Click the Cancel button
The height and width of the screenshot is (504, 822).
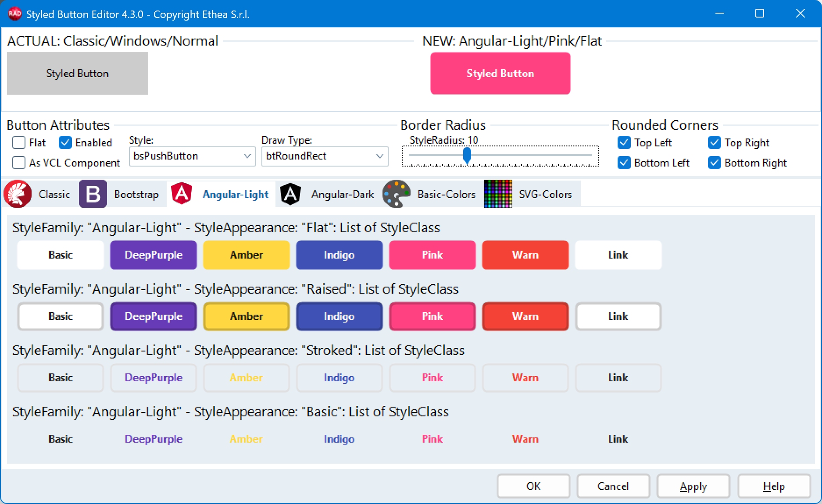pyautogui.click(x=613, y=486)
